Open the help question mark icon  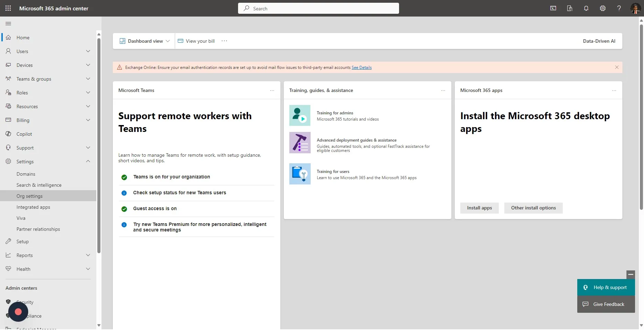(x=619, y=8)
